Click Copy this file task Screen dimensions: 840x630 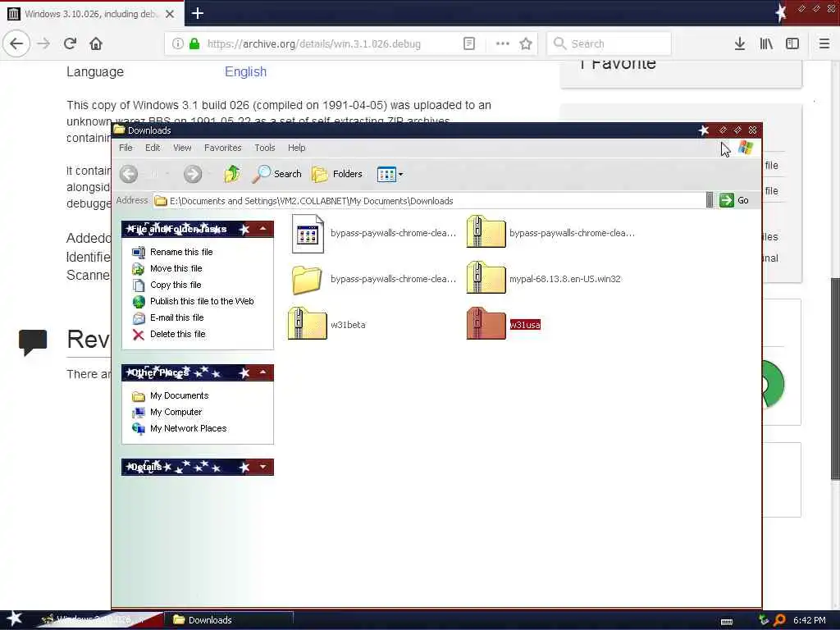pyautogui.click(x=176, y=285)
